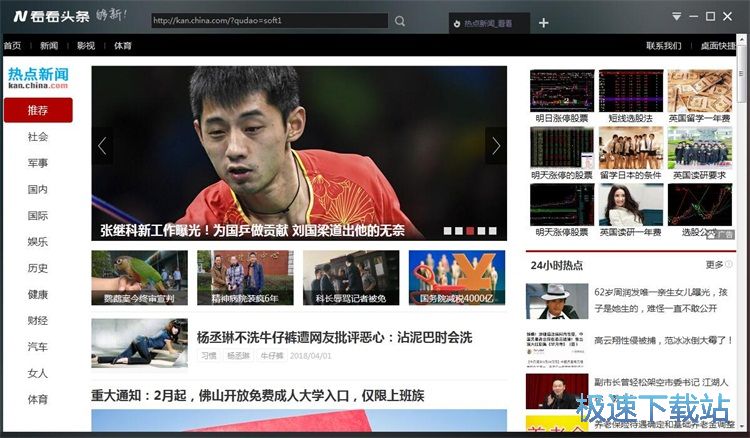Select 社会 in the left sidebar
Viewport: 750px width, 438px height.
click(x=38, y=137)
